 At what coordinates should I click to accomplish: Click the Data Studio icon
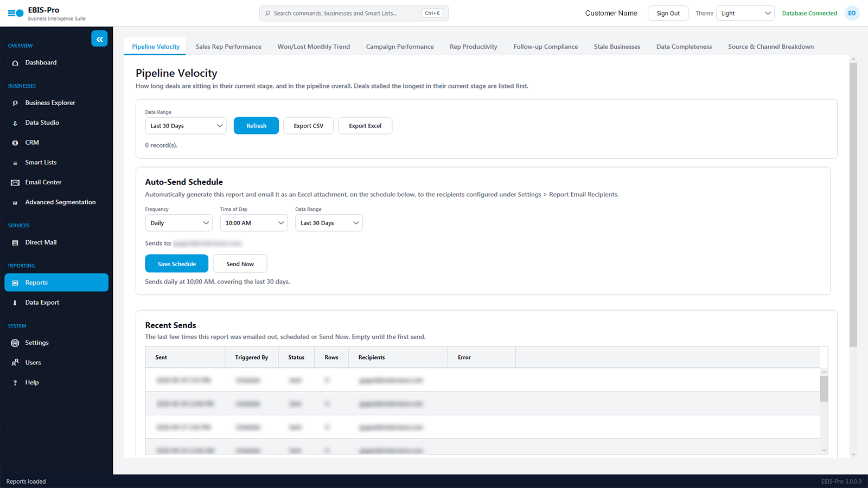tap(15, 123)
